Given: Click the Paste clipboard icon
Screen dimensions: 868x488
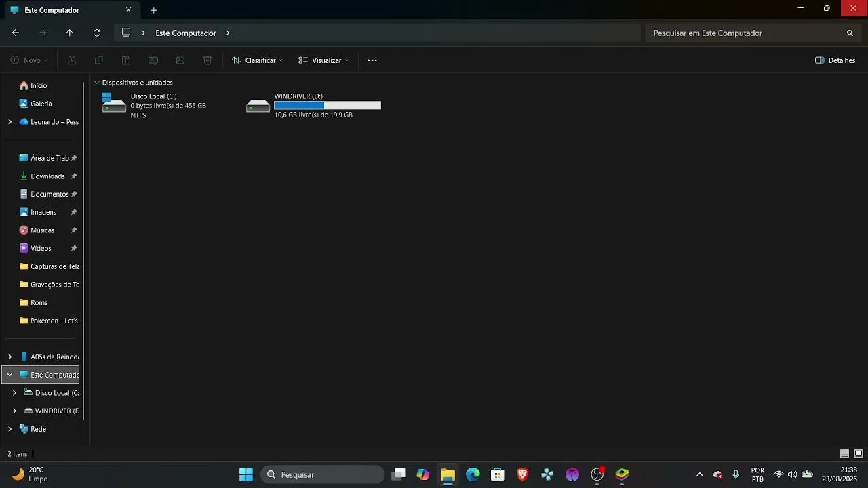Looking at the screenshot, I should [x=126, y=60].
